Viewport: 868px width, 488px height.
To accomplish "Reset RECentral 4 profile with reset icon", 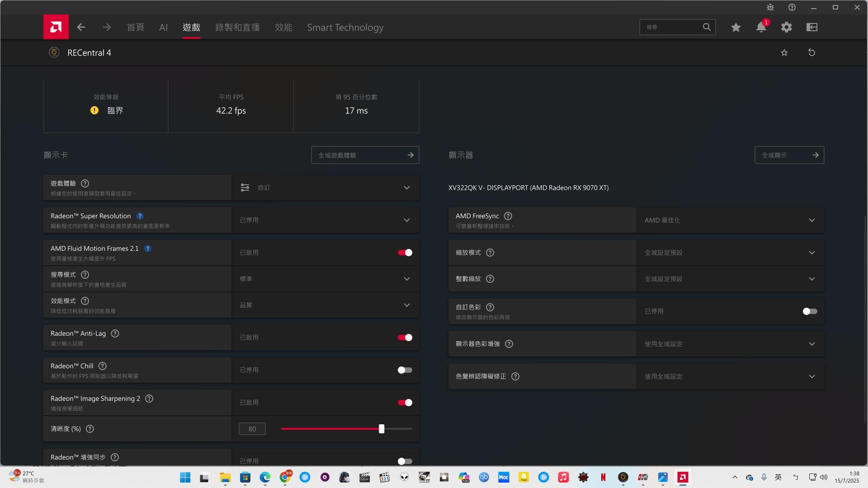I will point(811,52).
